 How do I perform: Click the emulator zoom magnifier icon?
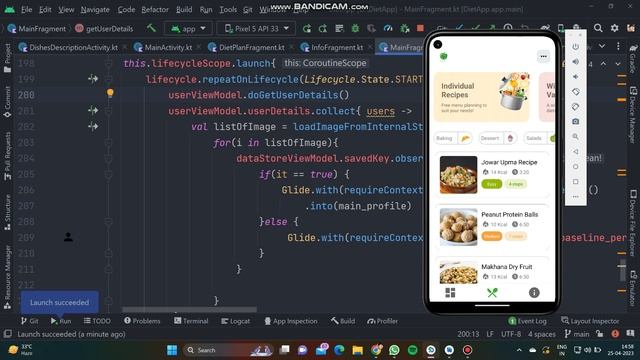(x=576, y=137)
